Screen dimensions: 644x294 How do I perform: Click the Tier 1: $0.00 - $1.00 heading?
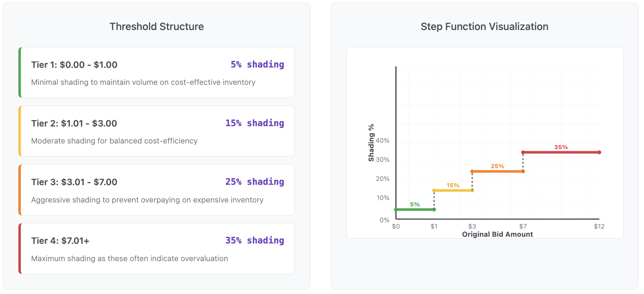(74, 65)
